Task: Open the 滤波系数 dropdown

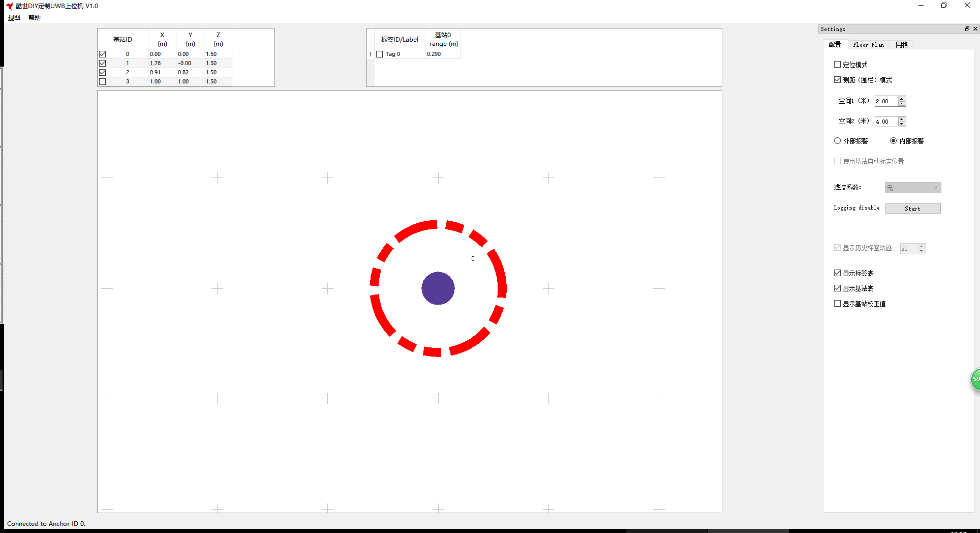Action: 913,188
